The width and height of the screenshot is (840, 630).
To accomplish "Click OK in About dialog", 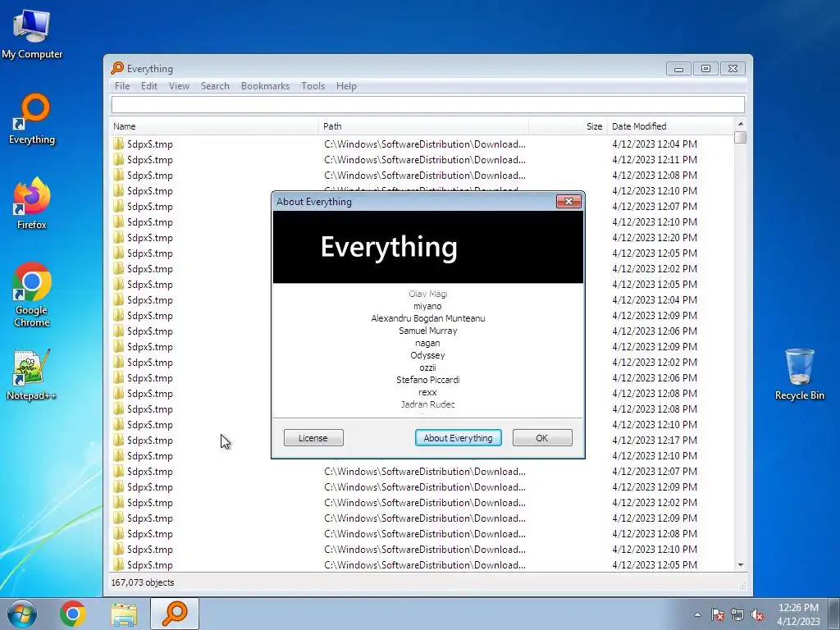I will tap(542, 438).
